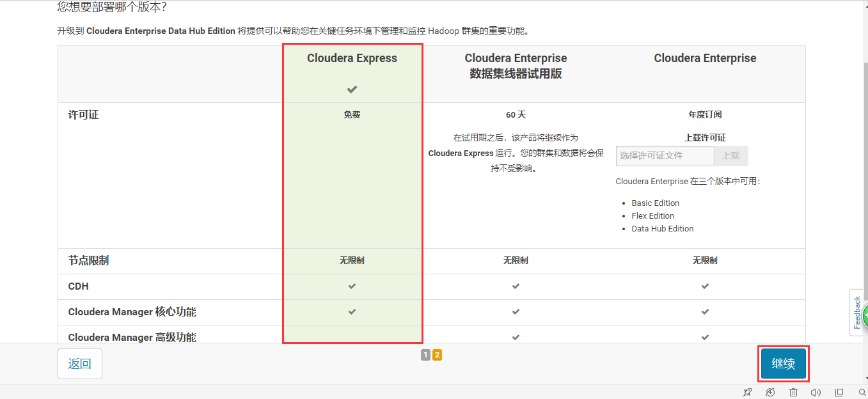
Task: Click CDH checkmark in Cloudera Express column
Action: (352, 286)
